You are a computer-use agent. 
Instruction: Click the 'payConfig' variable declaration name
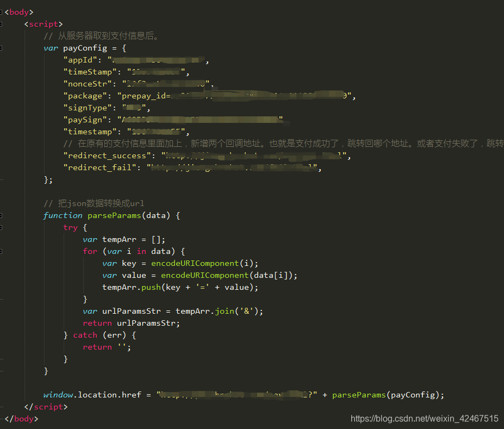pos(85,48)
